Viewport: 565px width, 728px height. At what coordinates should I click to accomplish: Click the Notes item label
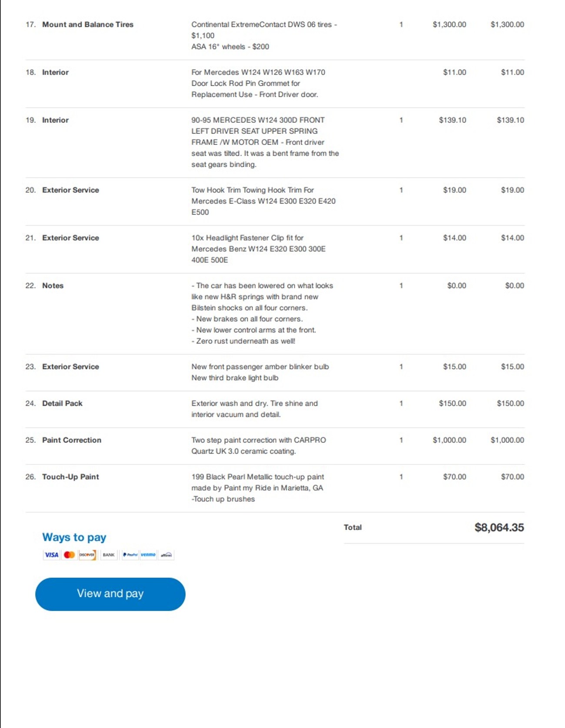point(53,286)
